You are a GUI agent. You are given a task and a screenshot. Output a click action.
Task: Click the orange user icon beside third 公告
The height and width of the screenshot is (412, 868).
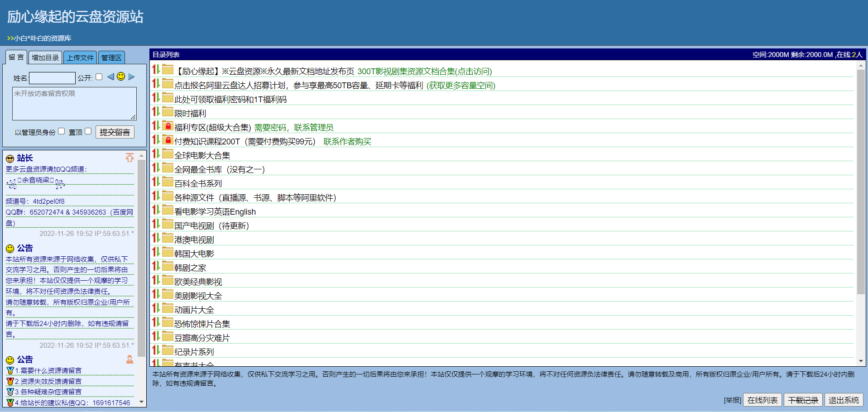pos(129,359)
